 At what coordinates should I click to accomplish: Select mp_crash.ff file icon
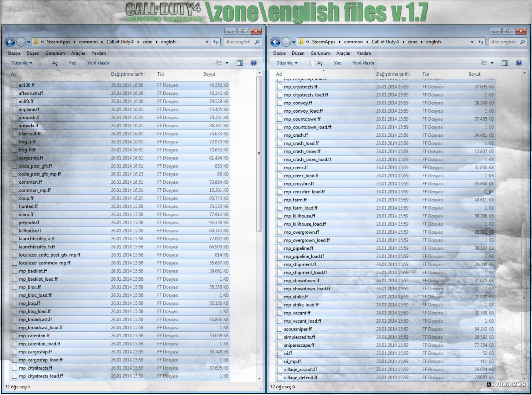point(280,135)
